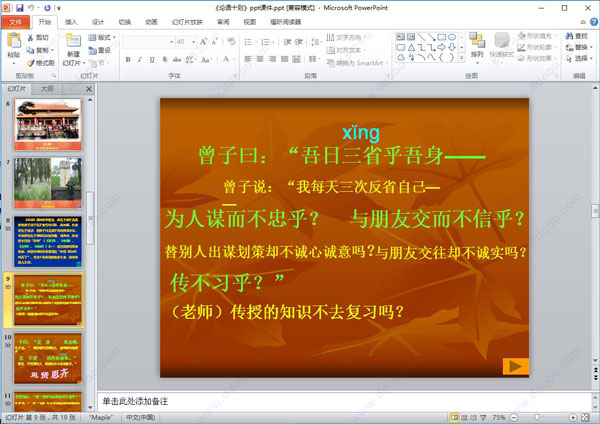This screenshot has width=600, height=424.
Task: Close the slides thumbnail pane
Action: [x=89, y=89]
